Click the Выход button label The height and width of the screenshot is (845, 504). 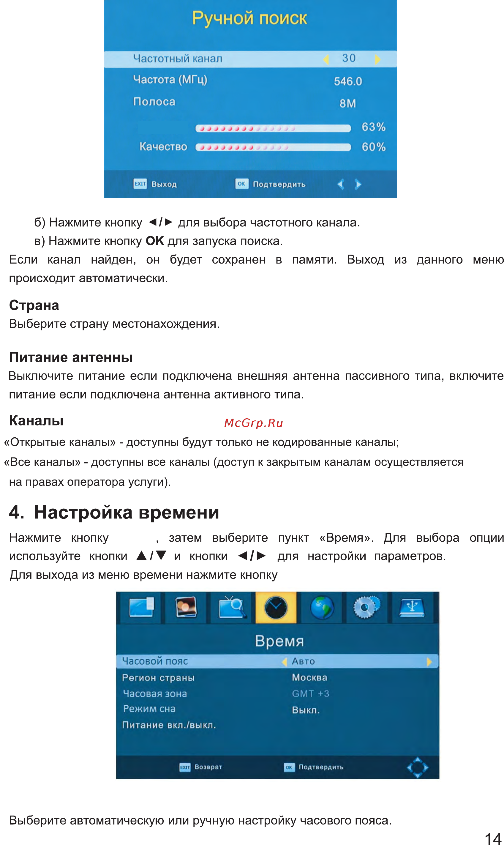tap(164, 184)
